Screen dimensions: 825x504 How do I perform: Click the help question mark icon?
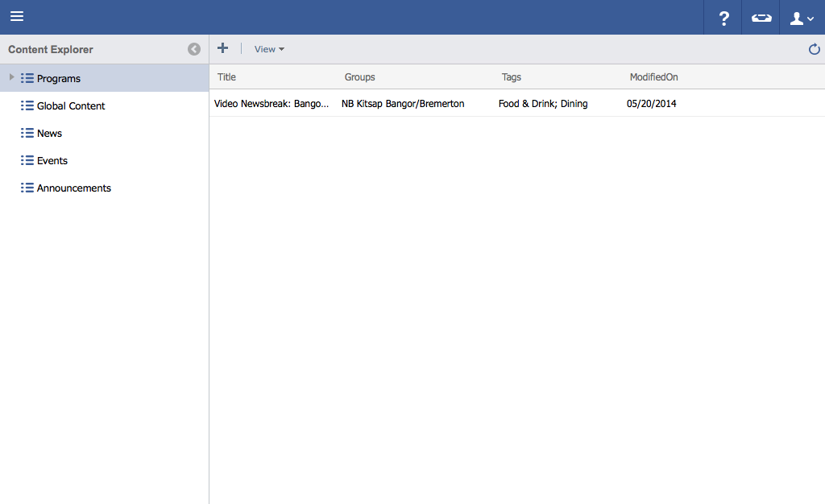pos(723,18)
